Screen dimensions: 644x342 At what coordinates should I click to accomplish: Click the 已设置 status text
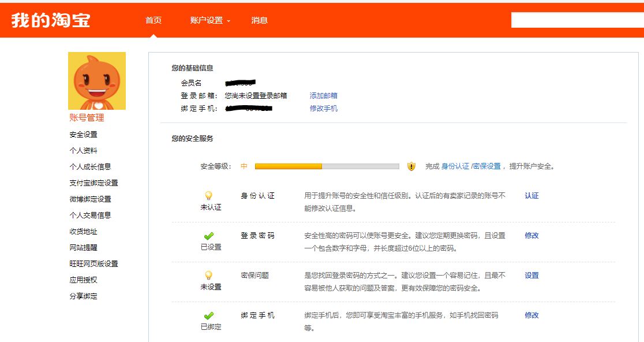[211, 247]
